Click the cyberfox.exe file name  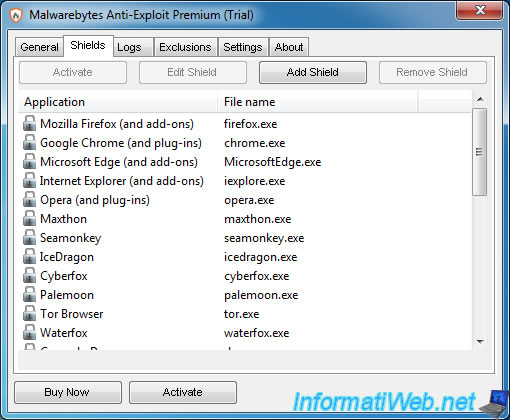tap(257, 276)
